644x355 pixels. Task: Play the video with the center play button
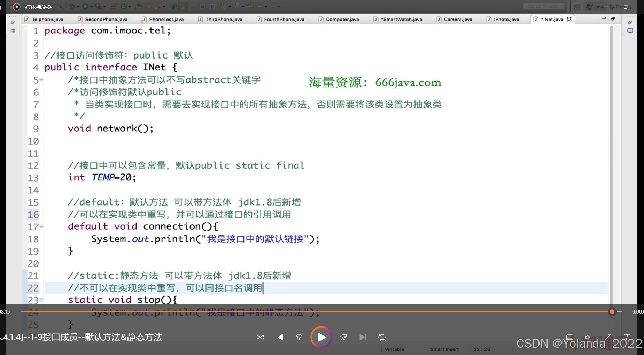point(321,337)
